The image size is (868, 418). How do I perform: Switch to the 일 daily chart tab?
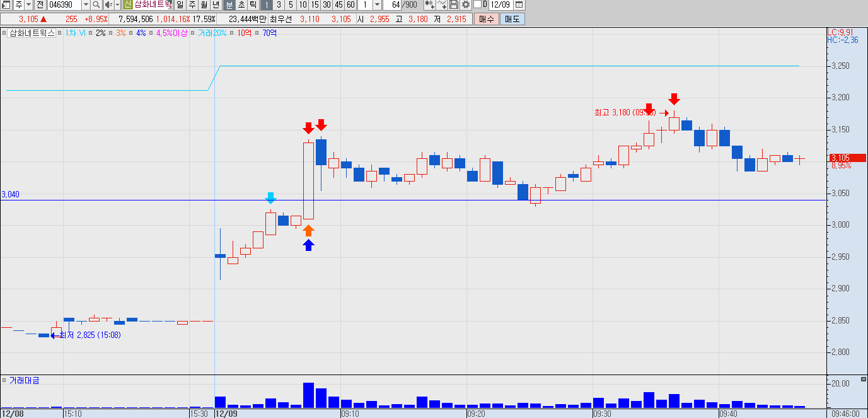180,4
